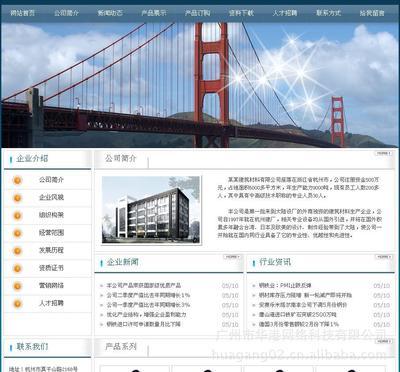400x372 pixels.
Task: Click 企业新闻 section heading
Action: (x=122, y=262)
